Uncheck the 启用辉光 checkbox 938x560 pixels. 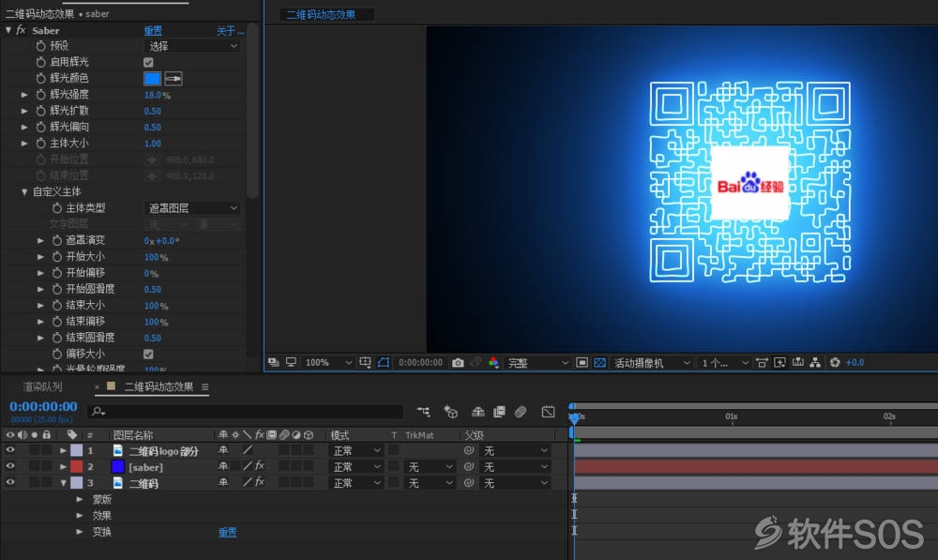click(x=148, y=62)
